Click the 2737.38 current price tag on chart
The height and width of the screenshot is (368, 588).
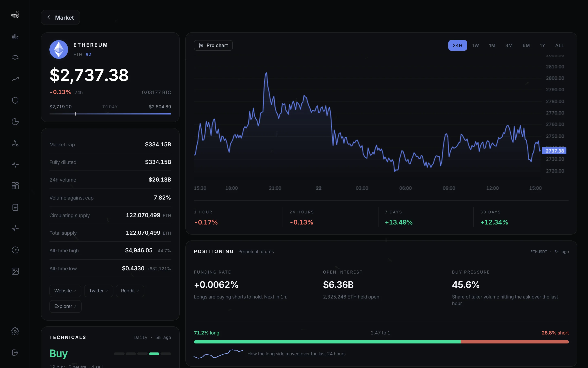click(x=554, y=151)
